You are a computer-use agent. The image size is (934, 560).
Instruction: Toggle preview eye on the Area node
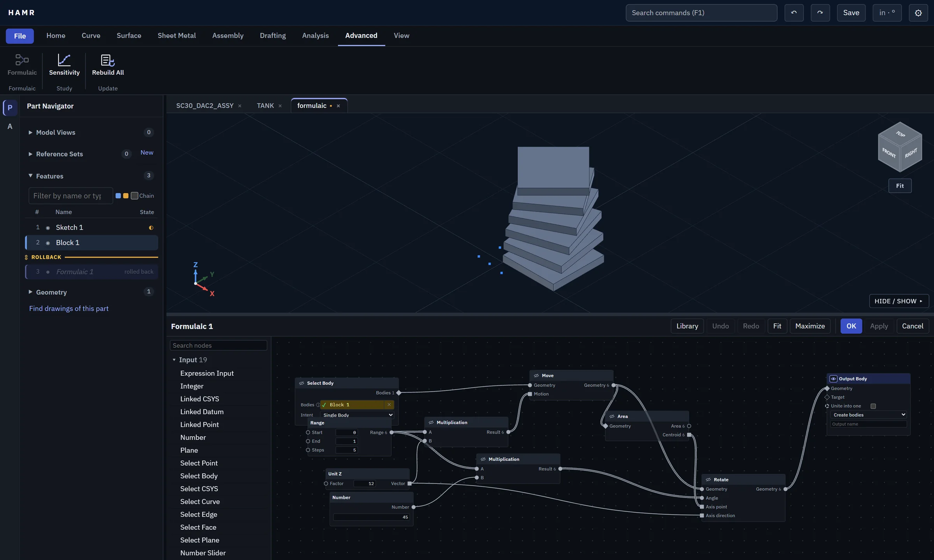612,416
